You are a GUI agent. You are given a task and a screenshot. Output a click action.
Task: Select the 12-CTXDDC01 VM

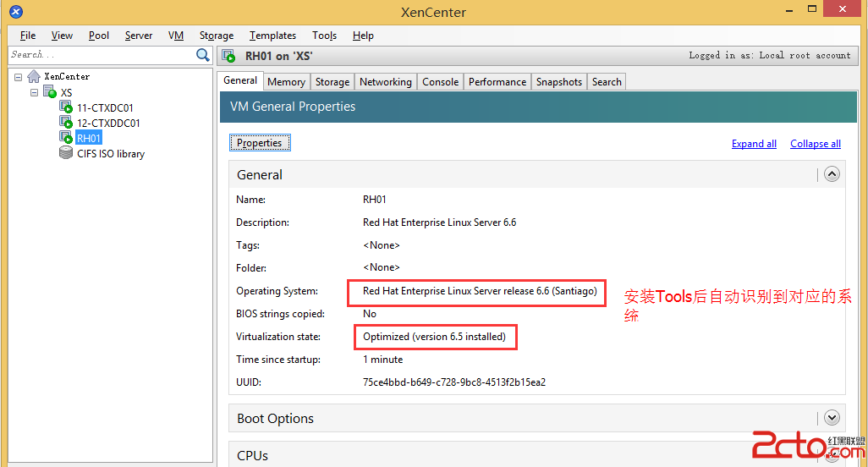point(108,123)
